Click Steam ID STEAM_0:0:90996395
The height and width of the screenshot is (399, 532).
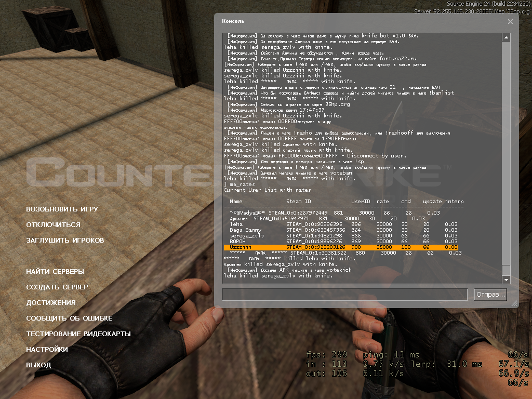coord(314,224)
